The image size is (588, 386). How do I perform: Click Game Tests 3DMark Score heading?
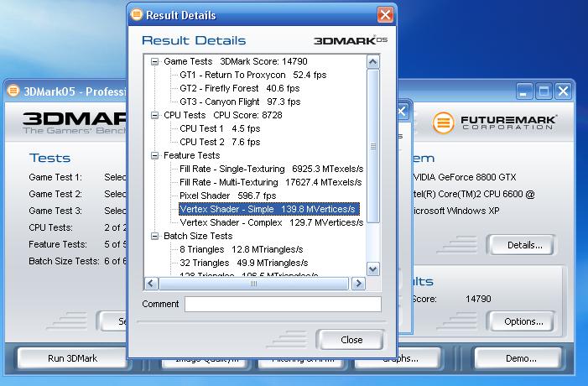pyautogui.click(x=236, y=61)
